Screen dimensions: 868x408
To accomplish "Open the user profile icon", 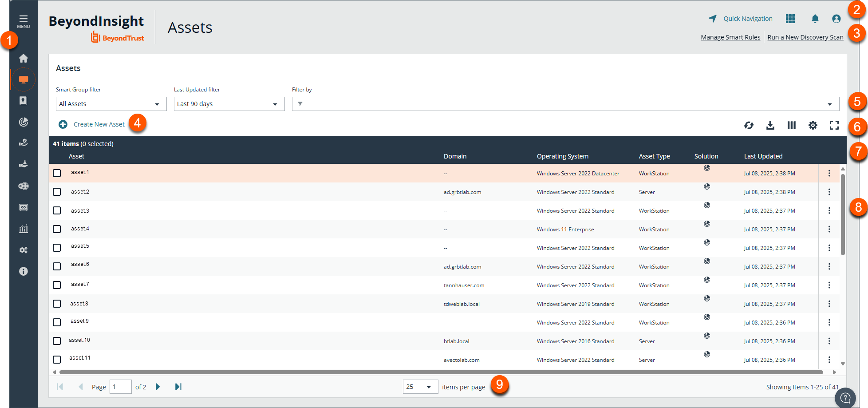I will [836, 19].
